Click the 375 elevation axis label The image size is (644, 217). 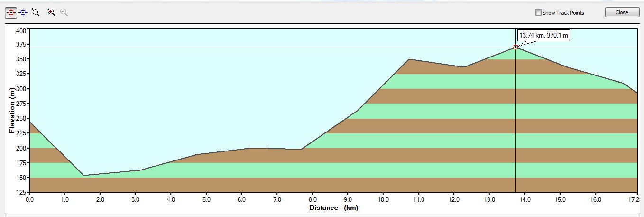(22, 45)
